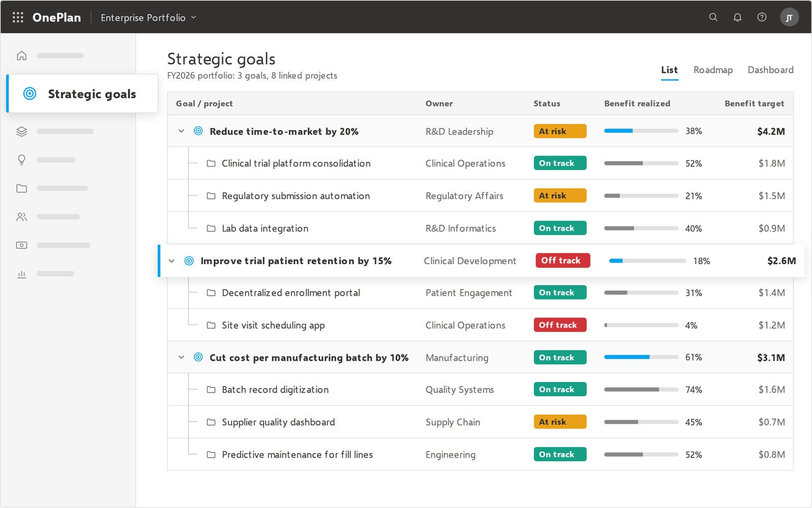The image size is (812, 508).
Task: Open the app launcher grid icon
Action: pyautogui.click(x=18, y=17)
